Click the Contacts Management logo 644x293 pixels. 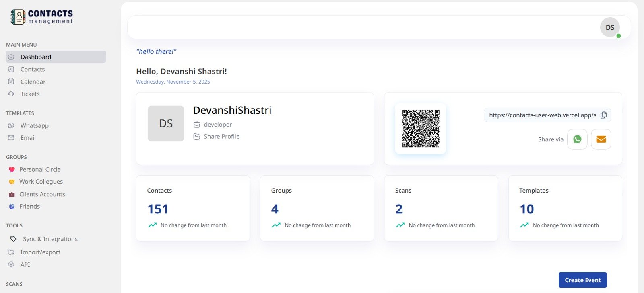pyautogui.click(x=41, y=17)
